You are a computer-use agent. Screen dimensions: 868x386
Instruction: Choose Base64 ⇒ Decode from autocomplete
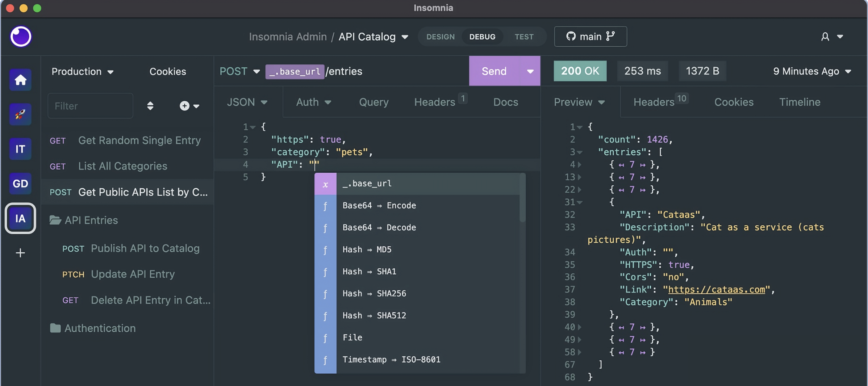click(x=417, y=228)
